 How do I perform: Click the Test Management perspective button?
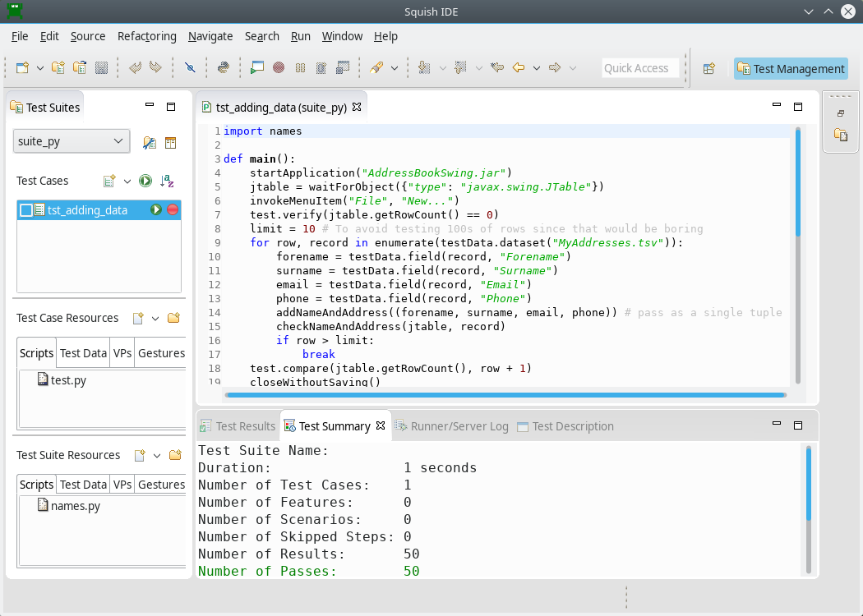[x=790, y=69]
